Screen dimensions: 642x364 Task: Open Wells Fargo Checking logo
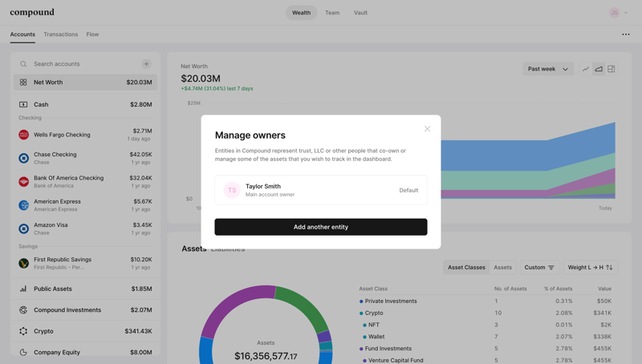(24, 135)
